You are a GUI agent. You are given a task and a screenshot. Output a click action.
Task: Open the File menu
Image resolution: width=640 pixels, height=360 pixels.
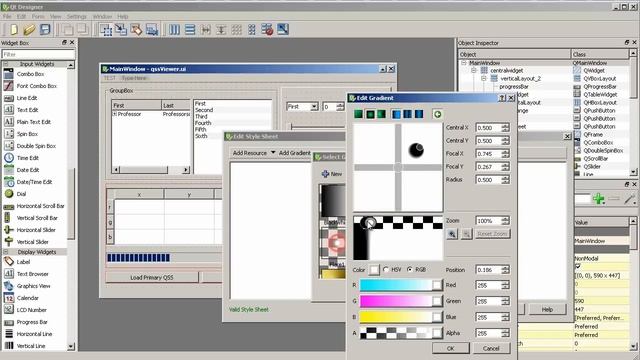coord(7,16)
